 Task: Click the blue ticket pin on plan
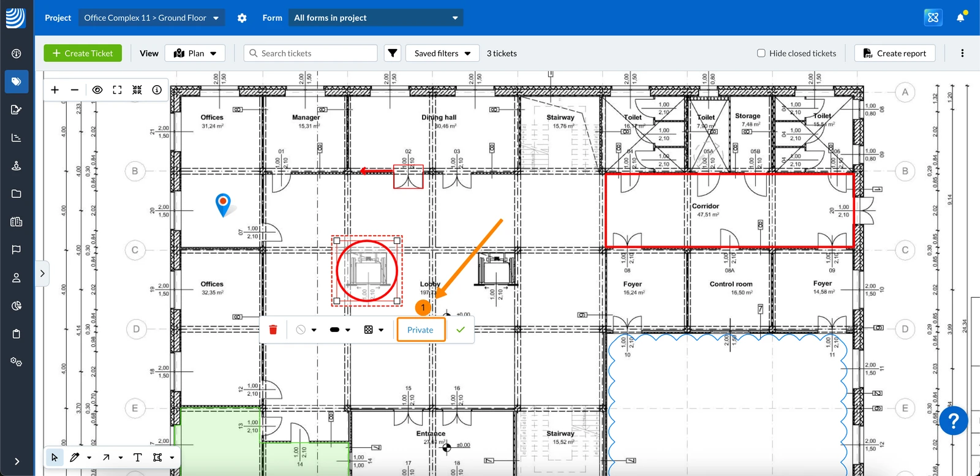[x=224, y=205]
